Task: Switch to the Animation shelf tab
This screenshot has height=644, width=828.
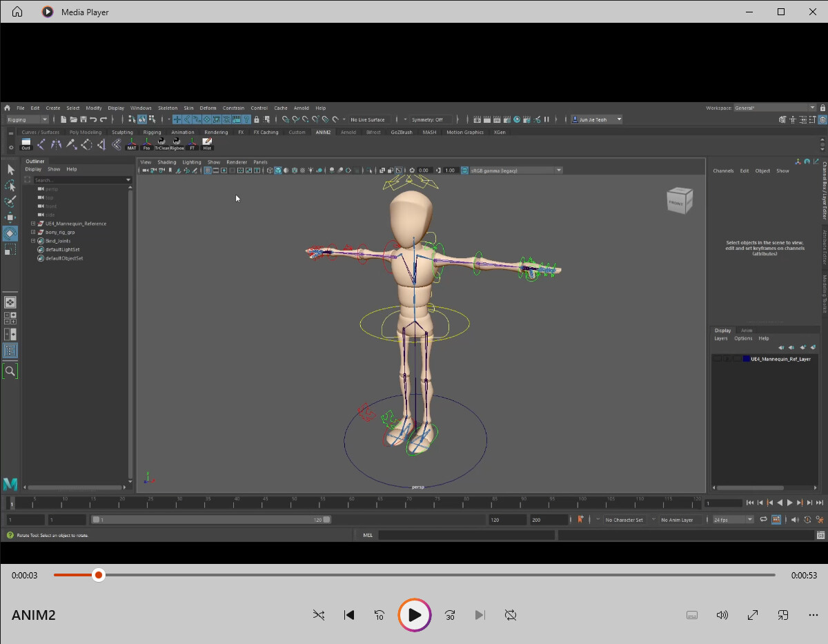Action: point(183,132)
